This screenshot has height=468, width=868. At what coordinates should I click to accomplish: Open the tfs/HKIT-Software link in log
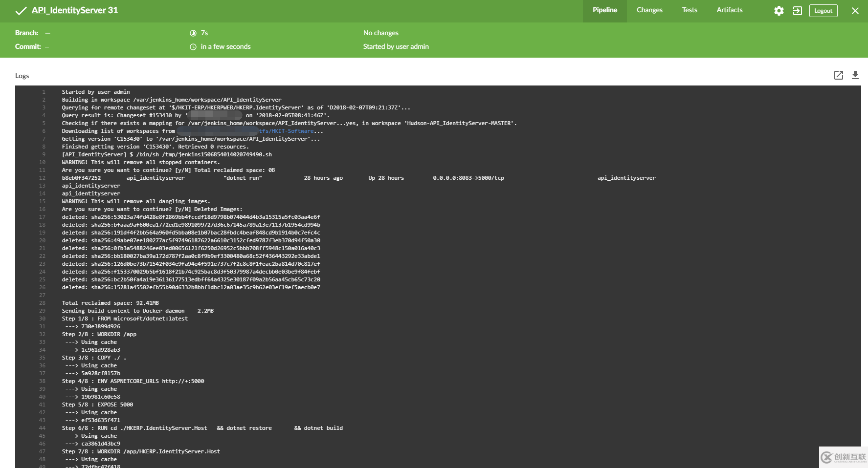pos(286,131)
